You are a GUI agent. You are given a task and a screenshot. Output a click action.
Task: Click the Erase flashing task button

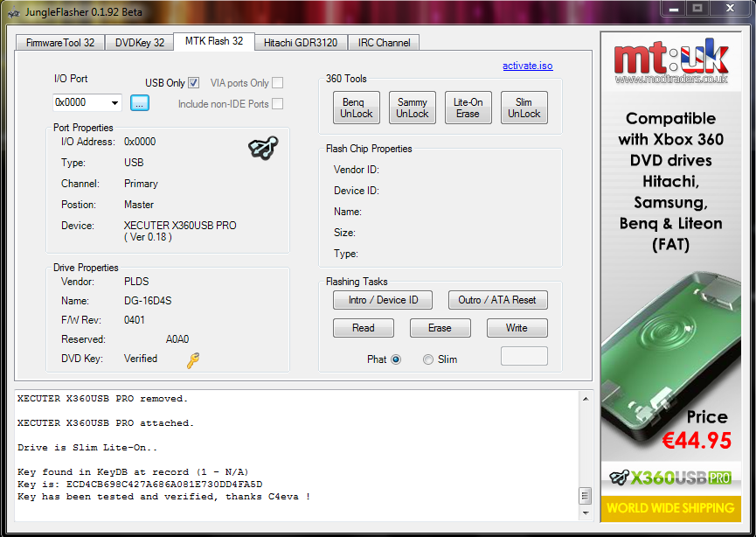[440, 328]
